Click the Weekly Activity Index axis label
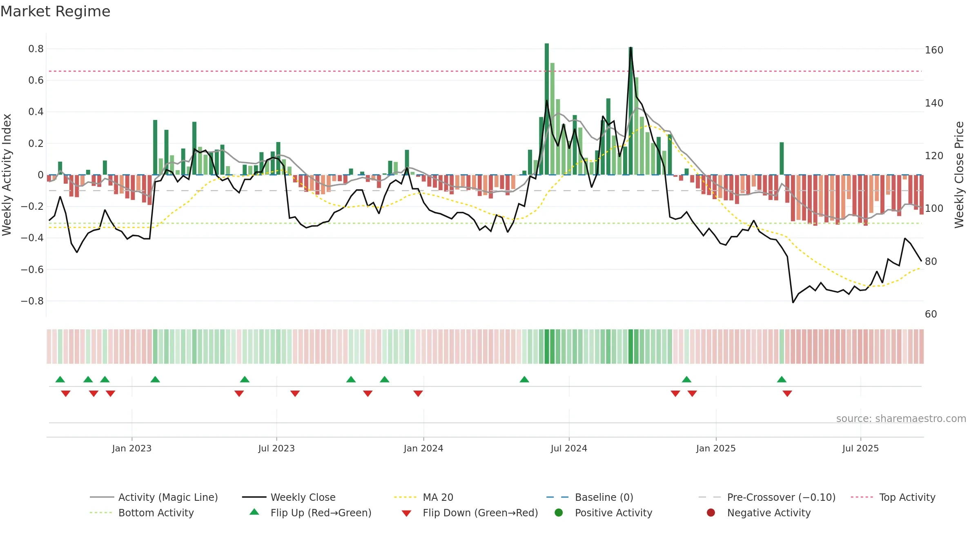 [x=7, y=175]
